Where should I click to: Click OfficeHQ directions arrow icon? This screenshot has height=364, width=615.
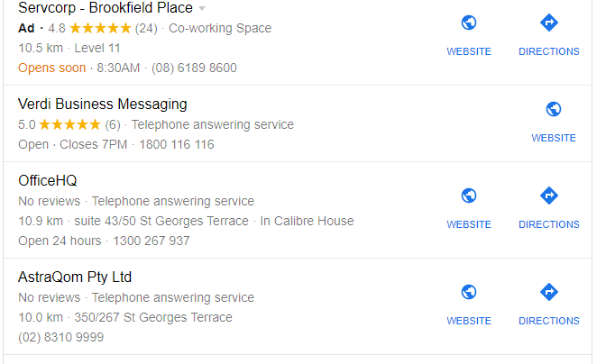click(x=548, y=196)
